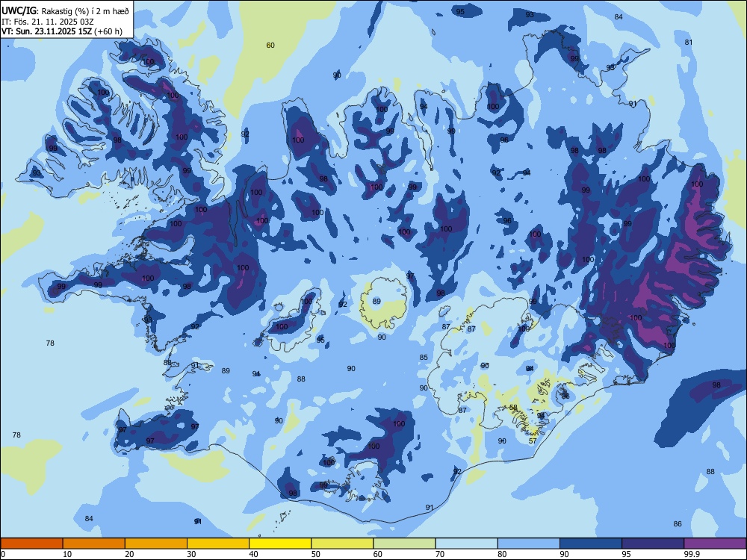747x560 pixels.
Task: Select the golden 30–40 legend swatch
Action: [x=218, y=544]
